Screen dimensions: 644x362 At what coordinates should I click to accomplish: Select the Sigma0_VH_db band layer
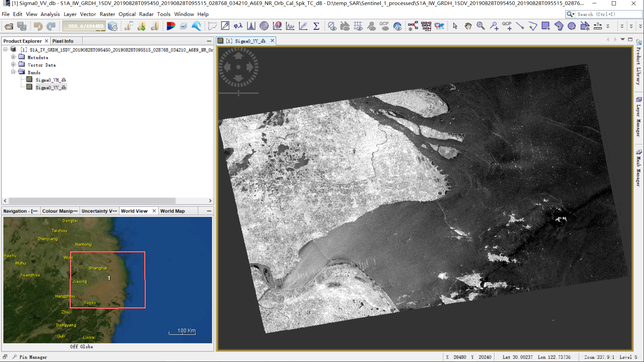pyautogui.click(x=50, y=80)
